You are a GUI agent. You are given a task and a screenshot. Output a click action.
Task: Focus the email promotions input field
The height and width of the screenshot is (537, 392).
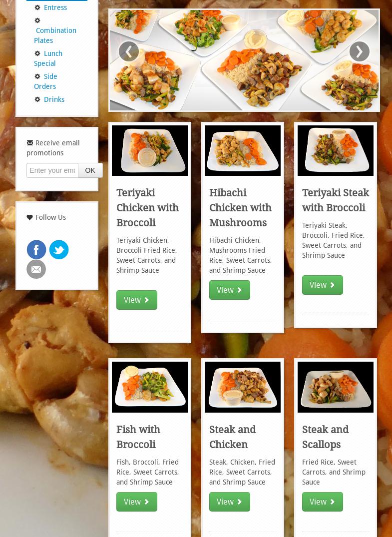pyautogui.click(x=52, y=170)
